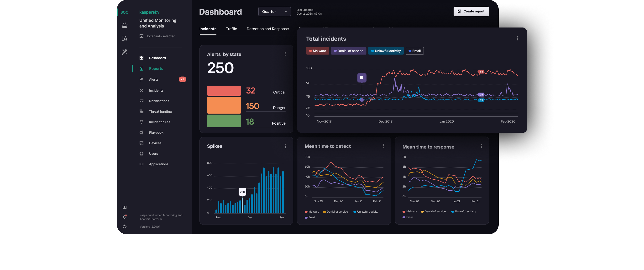Click the Create report button
The height and width of the screenshot is (270, 644).
(x=471, y=11)
